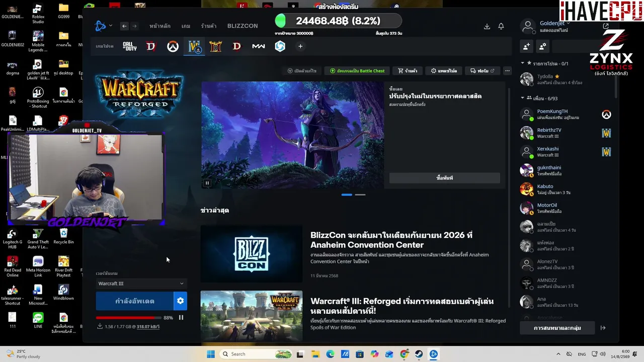Collapse the chat panel arrow icon
The height and width of the screenshot is (362, 644).
pos(603,328)
